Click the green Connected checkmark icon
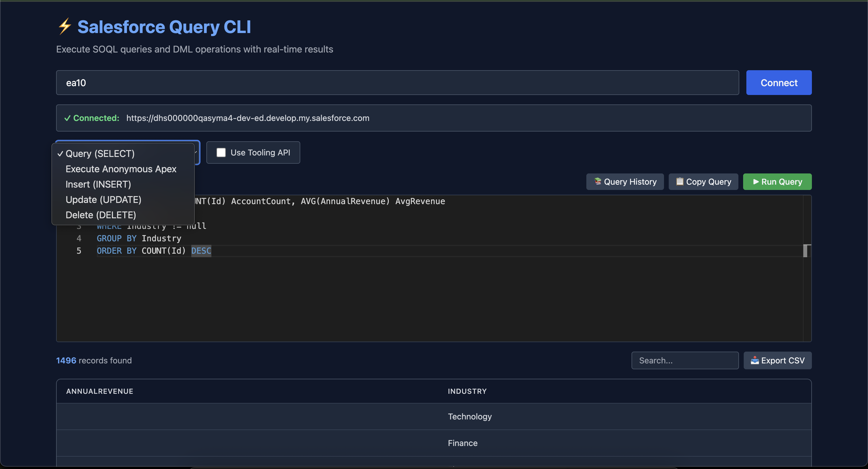 (x=67, y=118)
